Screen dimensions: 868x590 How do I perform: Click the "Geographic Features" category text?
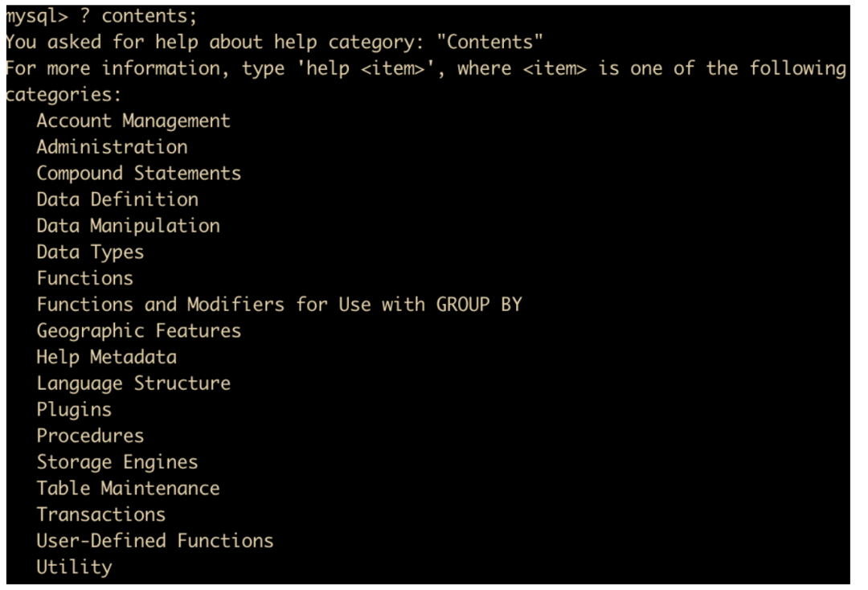tap(138, 330)
